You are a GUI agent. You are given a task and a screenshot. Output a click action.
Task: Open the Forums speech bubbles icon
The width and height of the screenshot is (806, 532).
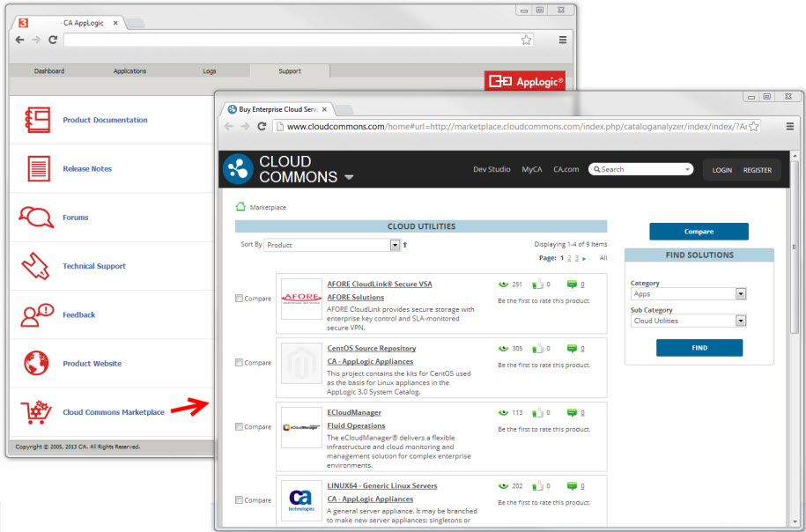click(36, 217)
